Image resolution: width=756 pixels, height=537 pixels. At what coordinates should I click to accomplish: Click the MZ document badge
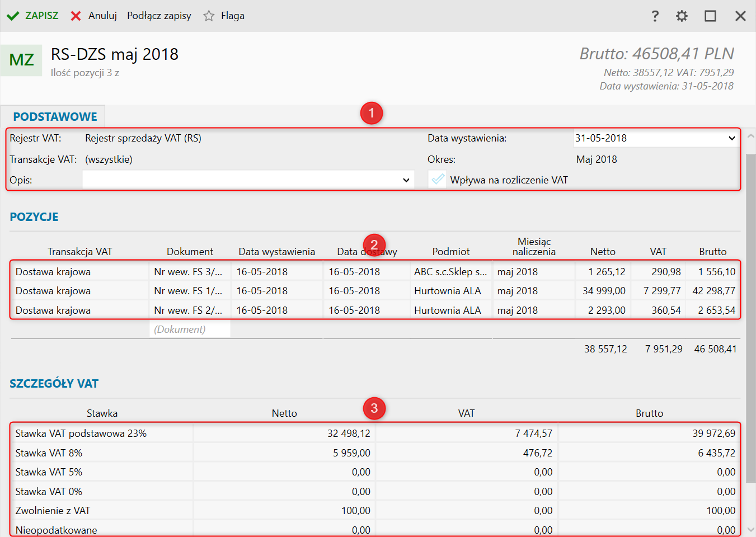coord(21,60)
